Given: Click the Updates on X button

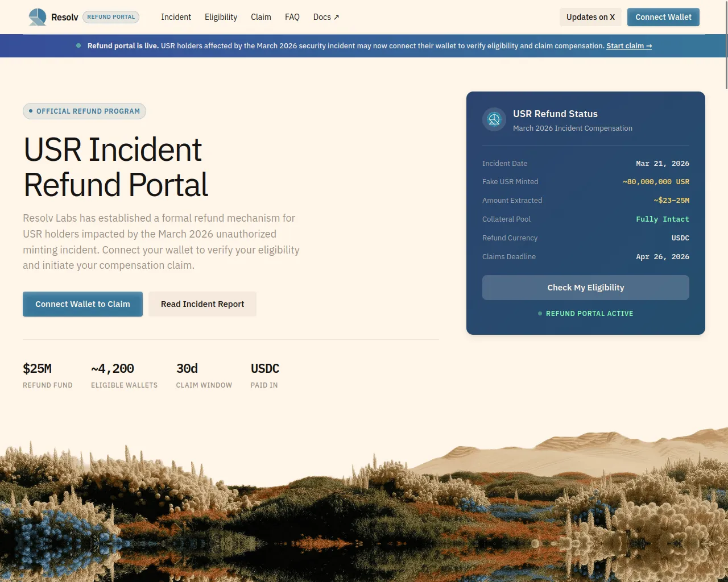Looking at the screenshot, I should (590, 17).
